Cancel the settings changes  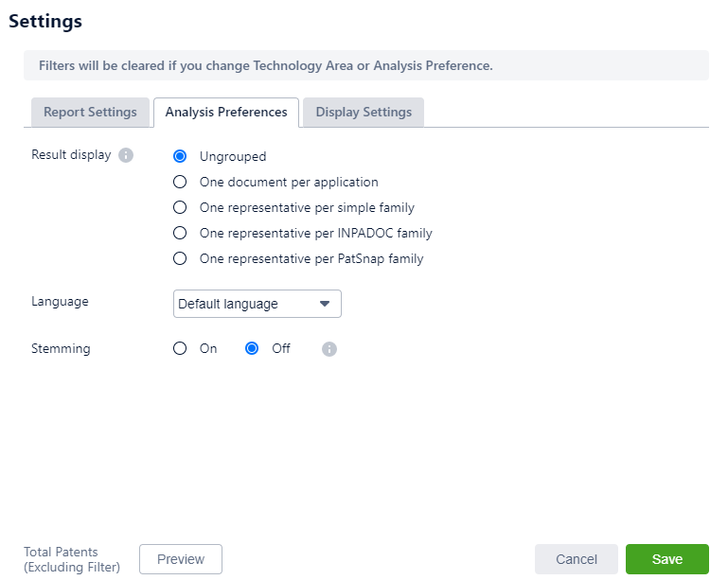[576, 559]
